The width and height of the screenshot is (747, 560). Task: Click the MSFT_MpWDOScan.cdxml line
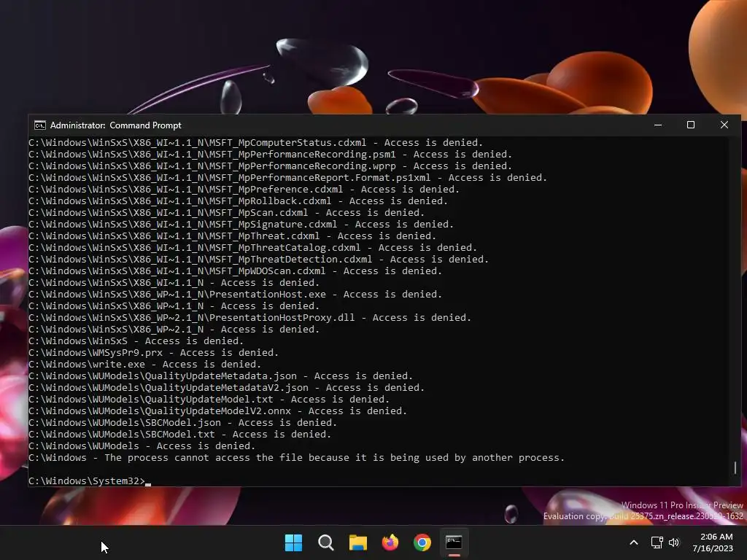tap(236, 271)
